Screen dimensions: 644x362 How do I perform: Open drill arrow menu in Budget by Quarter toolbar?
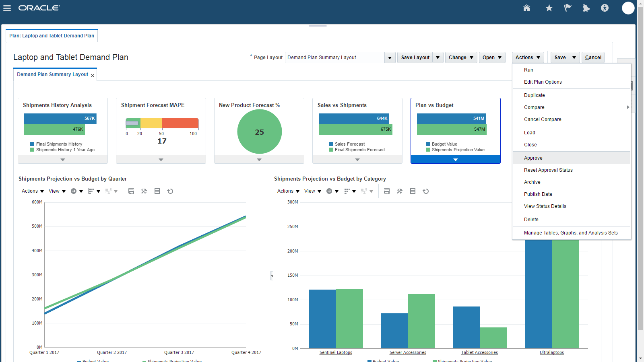[x=76, y=191]
